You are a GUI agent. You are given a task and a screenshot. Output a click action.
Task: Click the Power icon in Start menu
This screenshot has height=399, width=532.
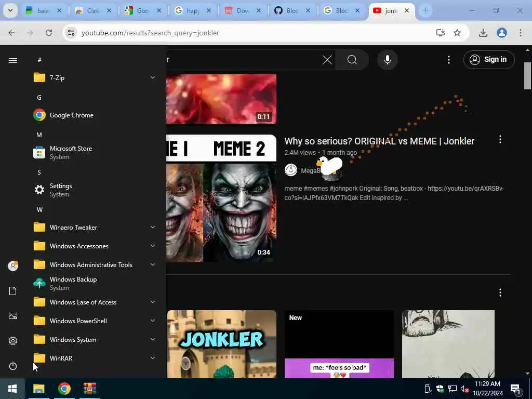[13, 366]
